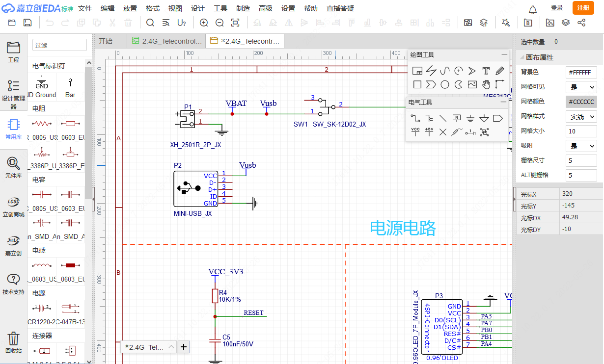Click the 网格颜色 #CCCCCC color field

581,102
